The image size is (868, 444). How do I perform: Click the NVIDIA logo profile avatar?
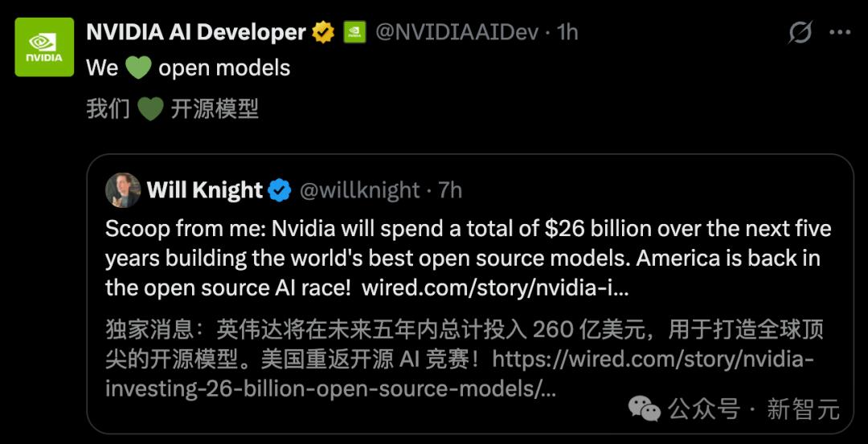pos(44,47)
